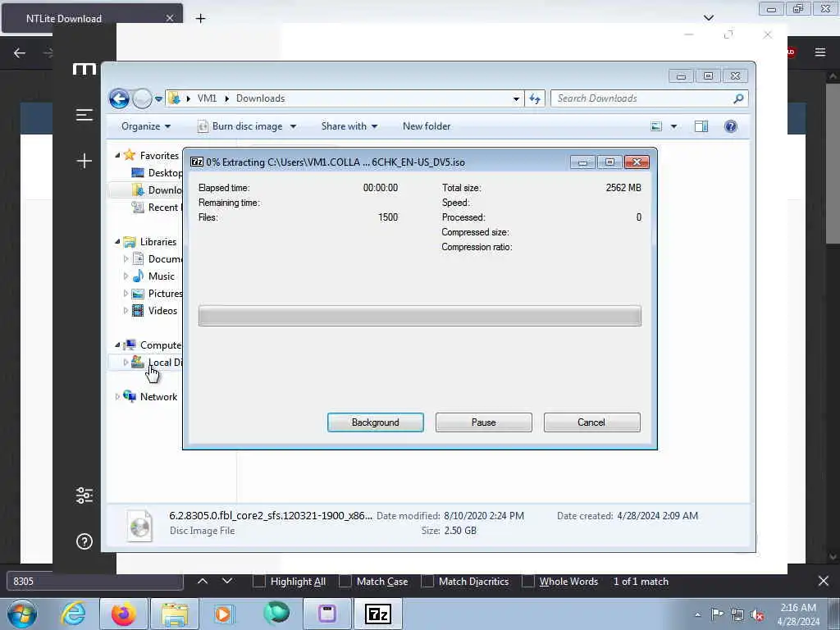The image size is (840, 630).
Task: Enable Match Diacritics checkbox
Action: click(427, 582)
